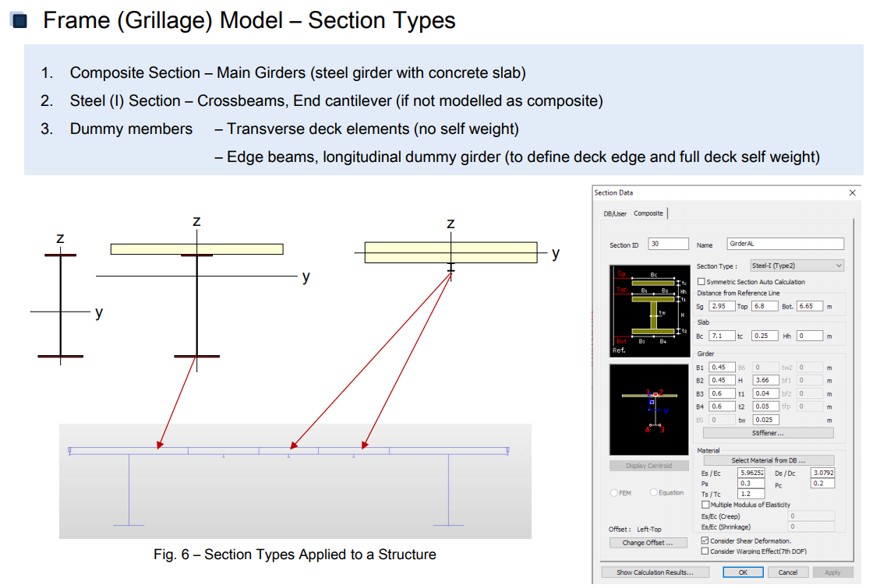Toggle Multiple Modulus of Elasticity checkbox

[x=706, y=505]
